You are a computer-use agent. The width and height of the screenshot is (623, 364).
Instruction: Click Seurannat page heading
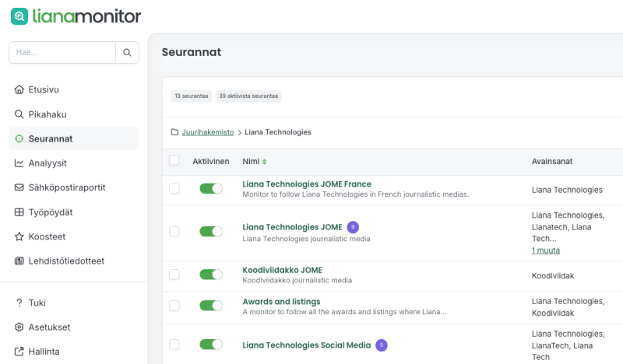coord(192,52)
